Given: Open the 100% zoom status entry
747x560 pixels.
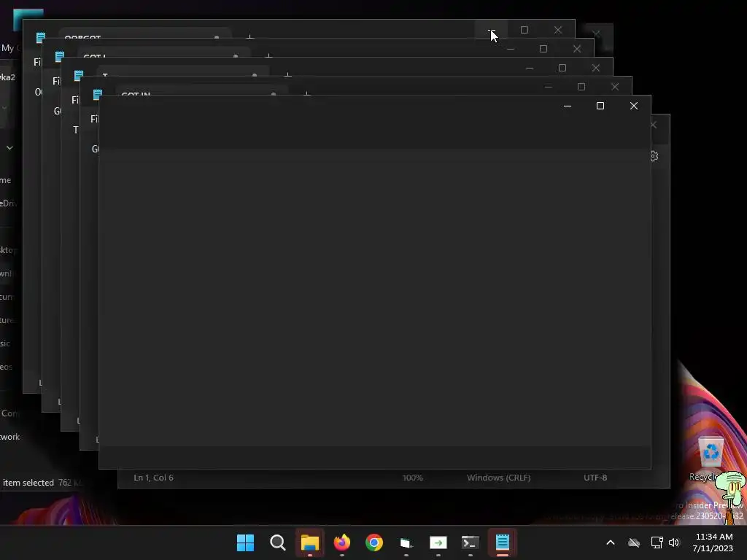Looking at the screenshot, I should coord(413,478).
